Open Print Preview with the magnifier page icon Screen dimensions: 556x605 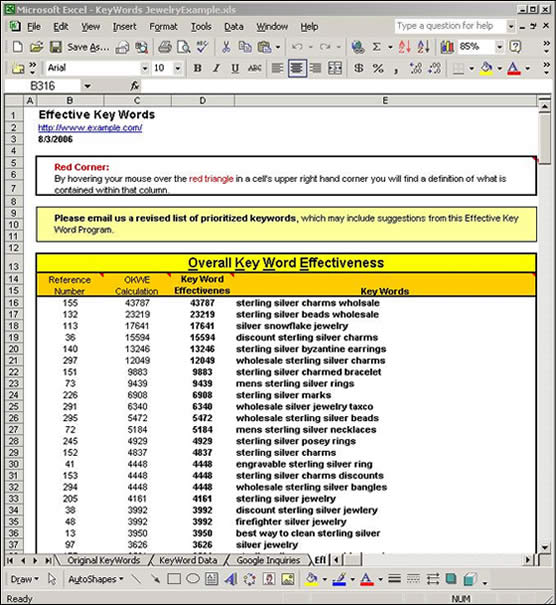tap(184, 47)
